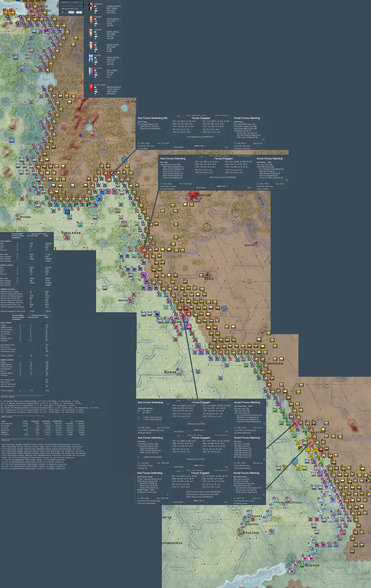Exit the 6th Army battle report
This screenshot has width=371, height=588.
click(x=226, y=467)
